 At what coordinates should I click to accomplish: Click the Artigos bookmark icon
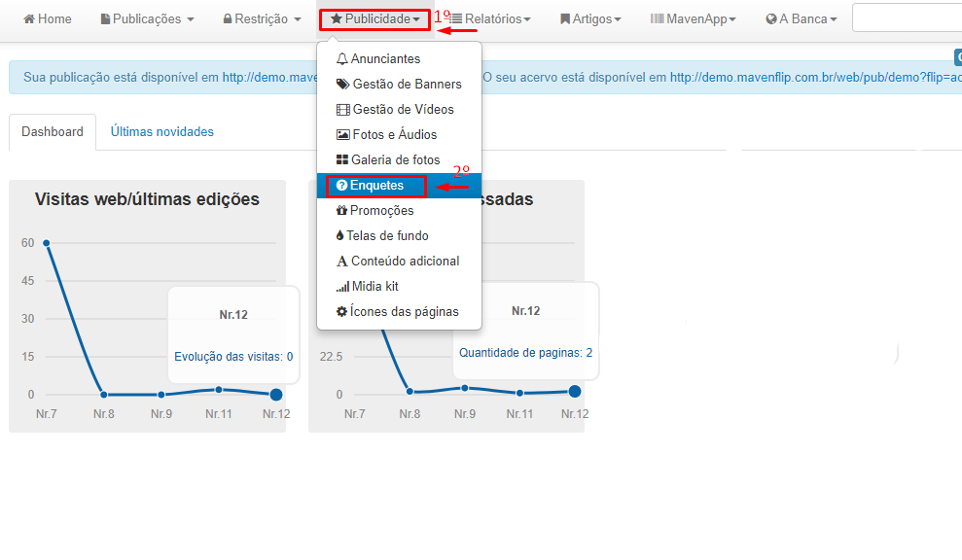pyautogui.click(x=565, y=19)
